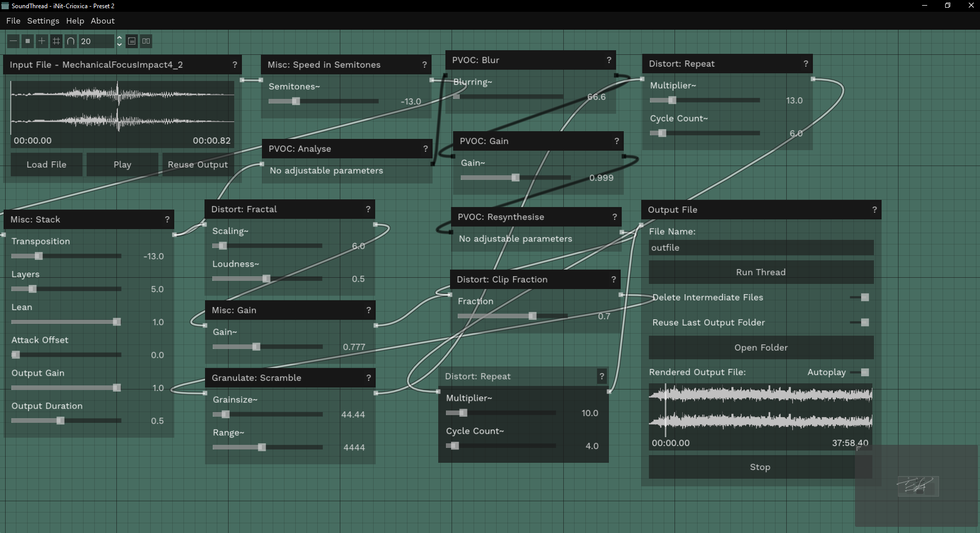
Task: Toggle the grid display hash icon
Action: 56,41
